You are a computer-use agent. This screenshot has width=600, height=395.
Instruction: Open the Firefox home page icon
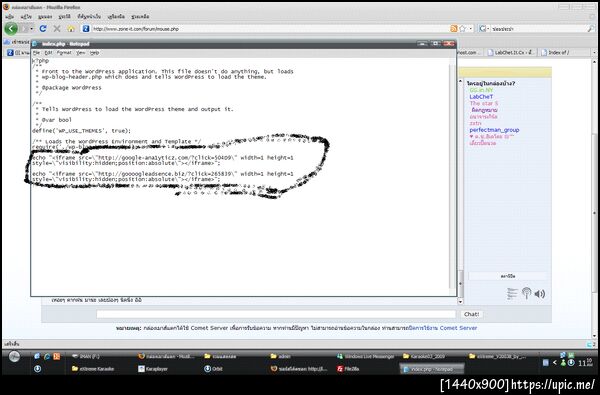coord(71,29)
